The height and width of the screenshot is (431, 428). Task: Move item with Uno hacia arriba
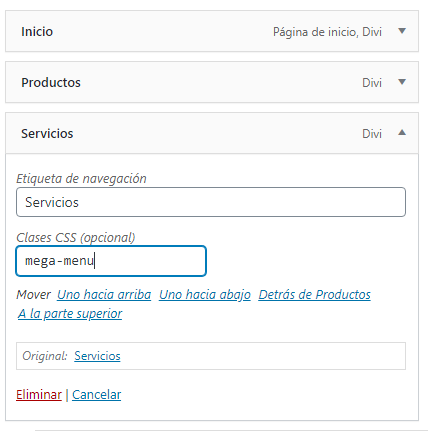click(104, 295)
